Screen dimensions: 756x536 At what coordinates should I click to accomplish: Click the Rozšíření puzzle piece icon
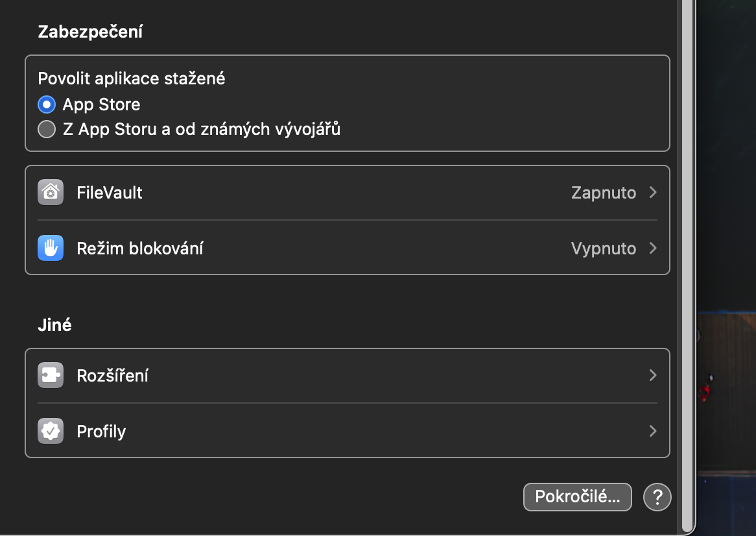[51, 375]
